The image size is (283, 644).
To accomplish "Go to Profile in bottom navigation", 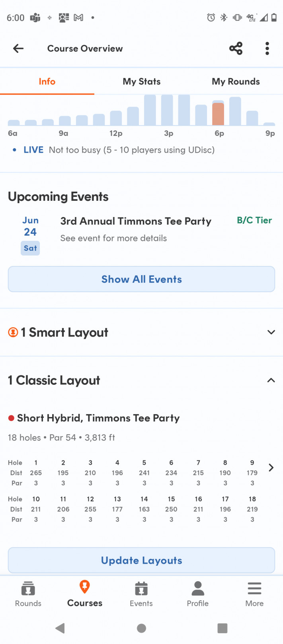I will (x=198, y=594).
